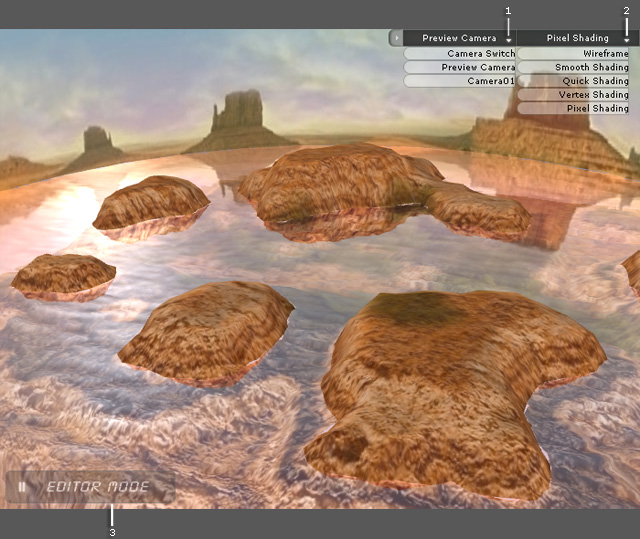The height and width of the screenshot is (539, 640).
Task: Click the down arrow on Pixel Shading header
Action: [x=626, y=39]
